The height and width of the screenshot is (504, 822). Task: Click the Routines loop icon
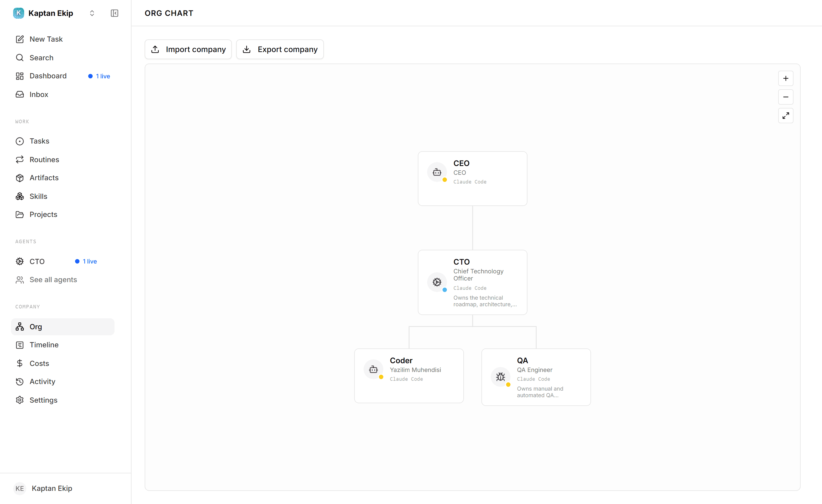click(20, 159)
